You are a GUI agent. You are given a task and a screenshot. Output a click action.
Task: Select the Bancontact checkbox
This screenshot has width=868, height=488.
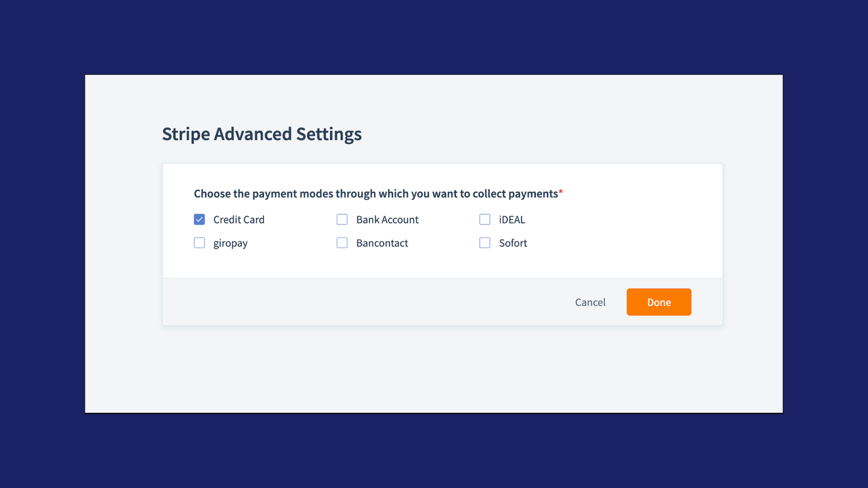coord(342,243)
